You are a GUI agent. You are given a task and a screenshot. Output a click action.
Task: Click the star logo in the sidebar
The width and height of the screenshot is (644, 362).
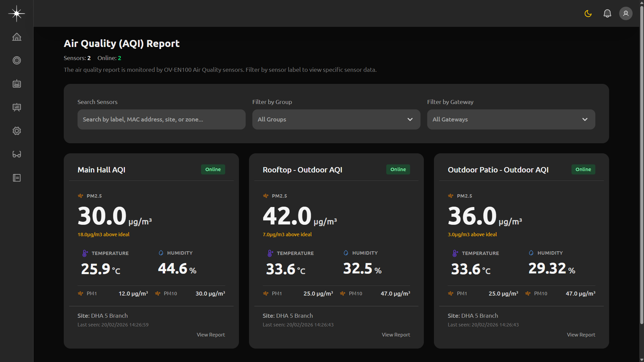coord(16,13)
